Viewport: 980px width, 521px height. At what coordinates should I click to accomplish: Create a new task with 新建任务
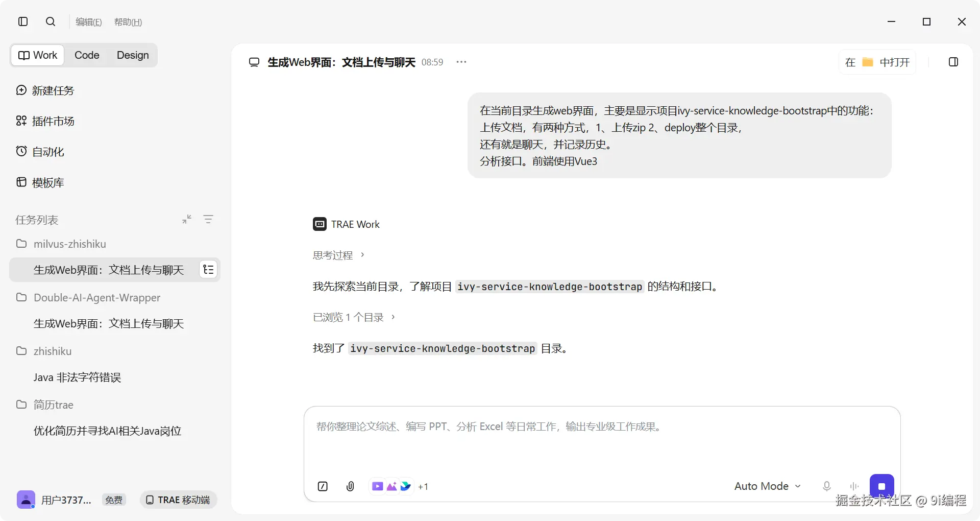(x=45, y=90)
